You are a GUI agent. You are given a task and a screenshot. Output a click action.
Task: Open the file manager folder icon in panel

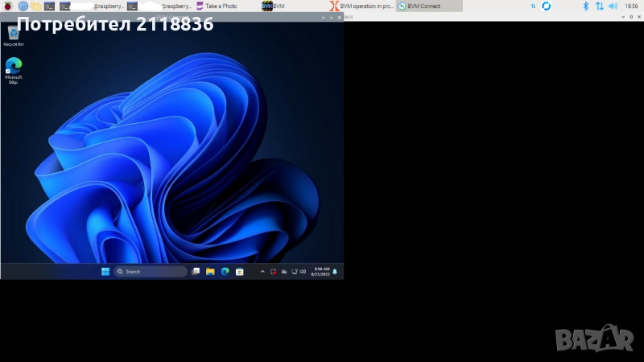pos(36,6)
